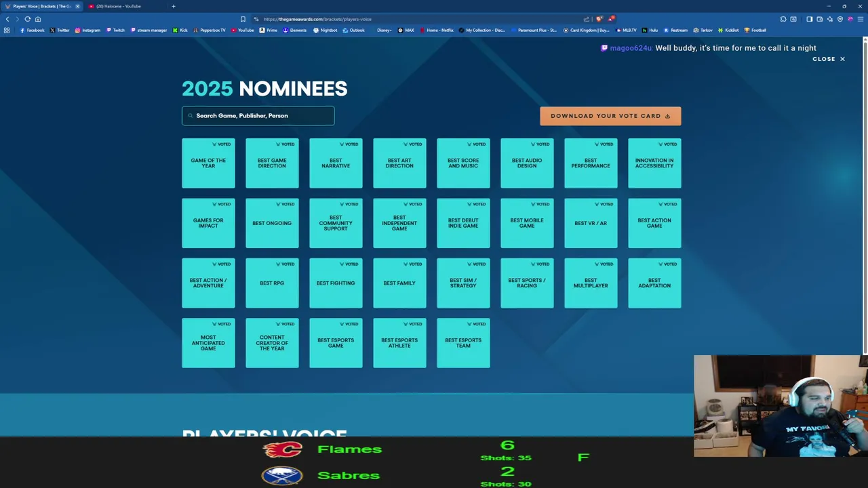Open the Games for Impact category

208,223
